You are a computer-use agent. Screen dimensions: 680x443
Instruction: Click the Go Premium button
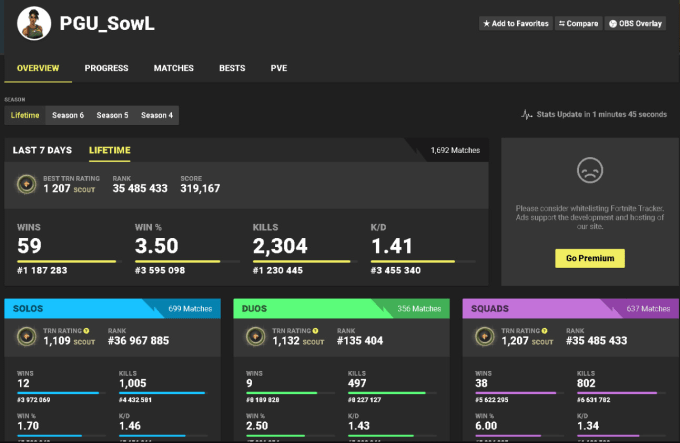pos(590,258)
